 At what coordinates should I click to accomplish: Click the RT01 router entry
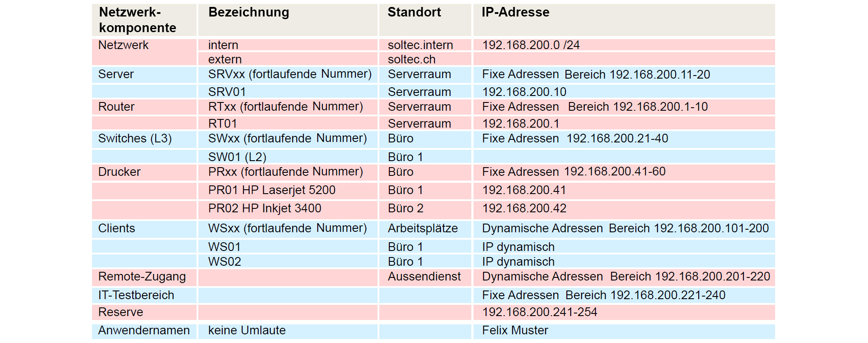tap(223, 124)
